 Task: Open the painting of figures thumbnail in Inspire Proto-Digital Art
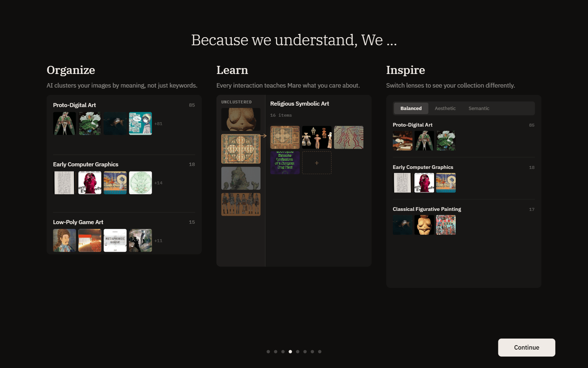click(x=402, y=141)
